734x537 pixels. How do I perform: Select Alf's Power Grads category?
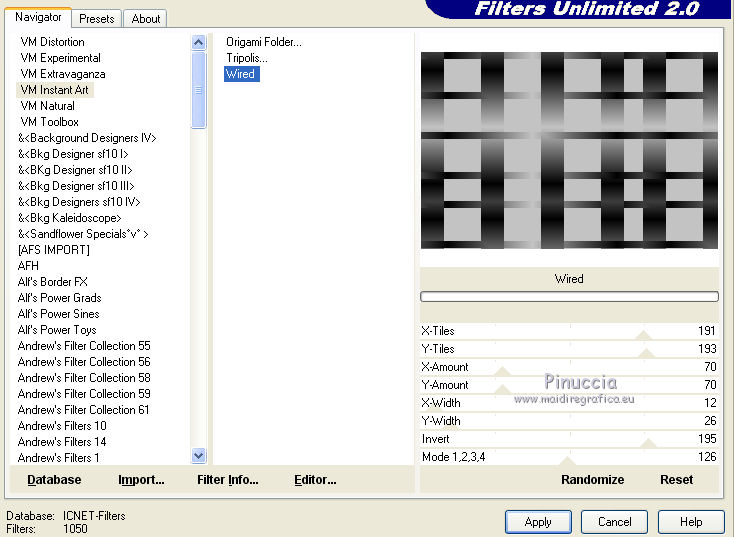(59, 298)
